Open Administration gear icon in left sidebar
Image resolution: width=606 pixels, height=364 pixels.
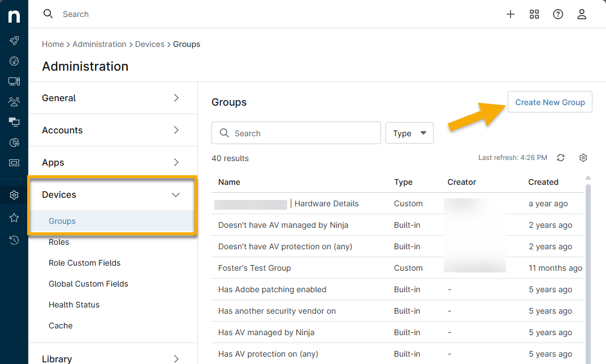pyautogui.click(x=14, y=195)
